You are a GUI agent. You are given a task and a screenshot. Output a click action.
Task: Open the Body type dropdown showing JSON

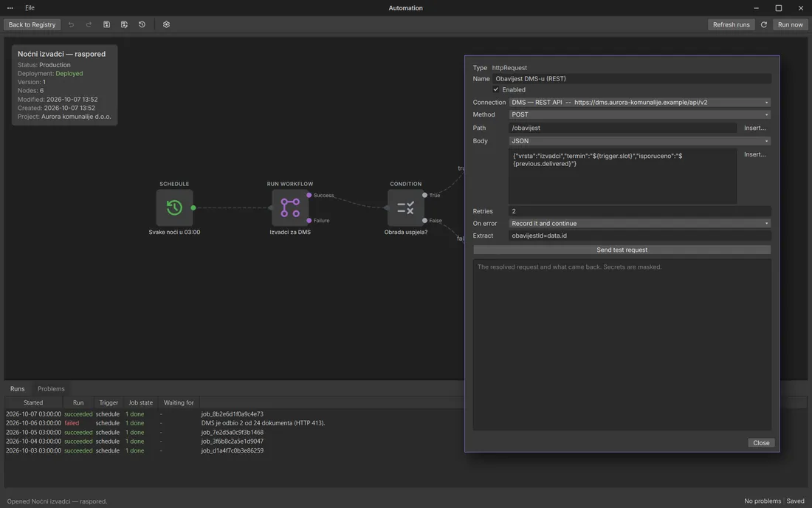(639, 141)
